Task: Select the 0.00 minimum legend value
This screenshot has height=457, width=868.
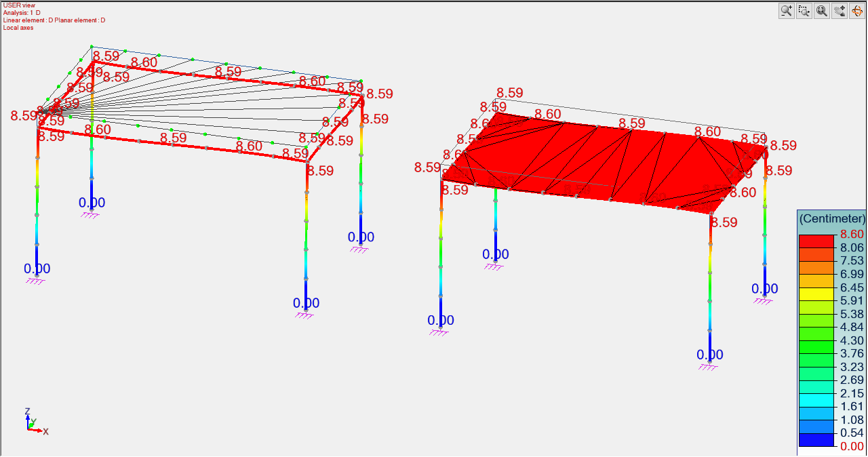Action: pyautogui.click(x=852, y=446)
